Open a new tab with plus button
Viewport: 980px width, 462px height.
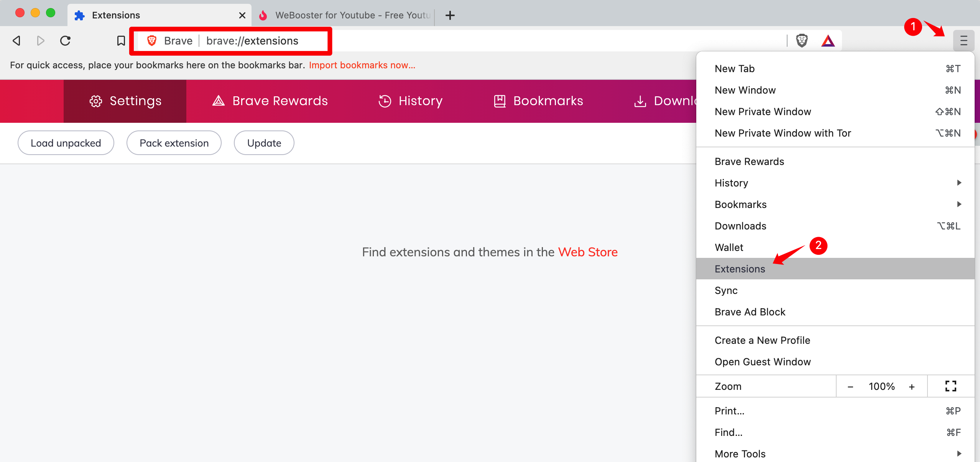pos(450,15)
